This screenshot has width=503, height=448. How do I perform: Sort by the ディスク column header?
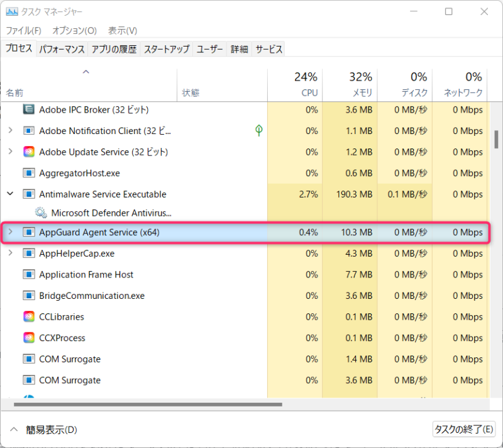tap(404, 85)
